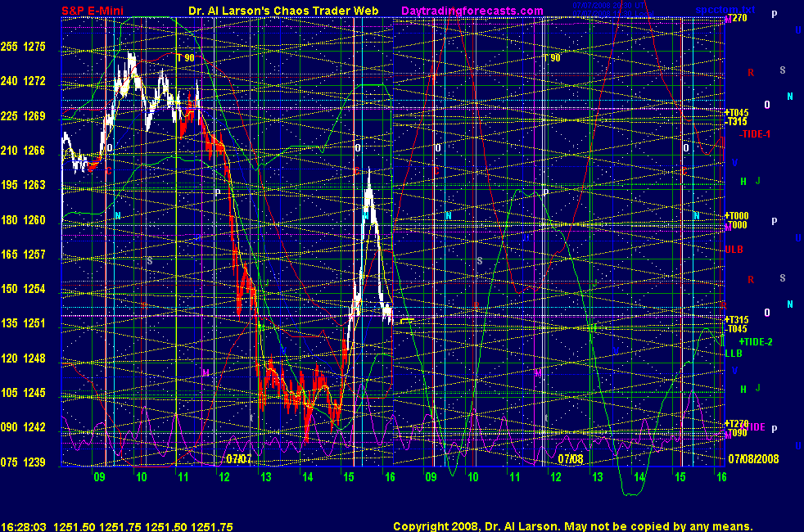Click the "150 1254" price axis label
Image resolution: width=804 pixels, height=532 pixels.
23,289
